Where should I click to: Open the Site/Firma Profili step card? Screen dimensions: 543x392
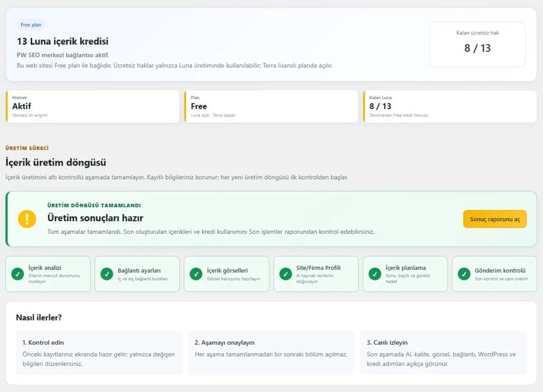316,274
